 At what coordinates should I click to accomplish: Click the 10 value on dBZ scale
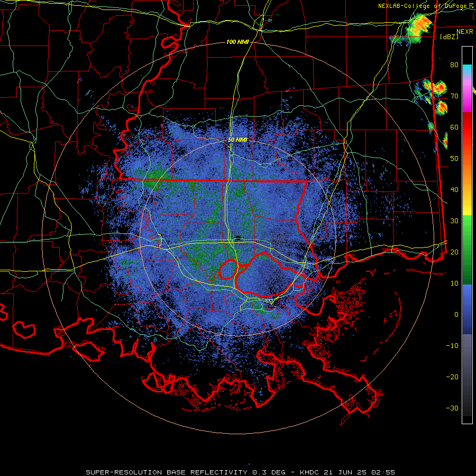pyautogui.click(x=454, y=283)
